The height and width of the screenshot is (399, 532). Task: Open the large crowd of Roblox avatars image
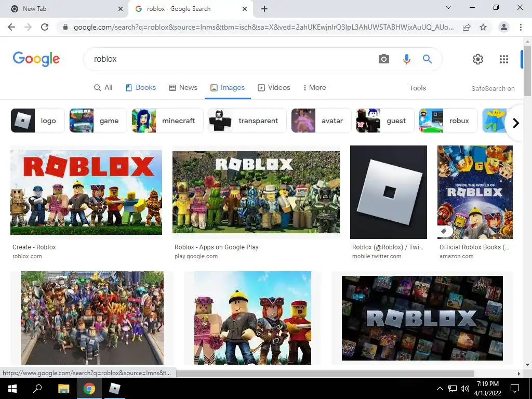[x=92, y=318]
